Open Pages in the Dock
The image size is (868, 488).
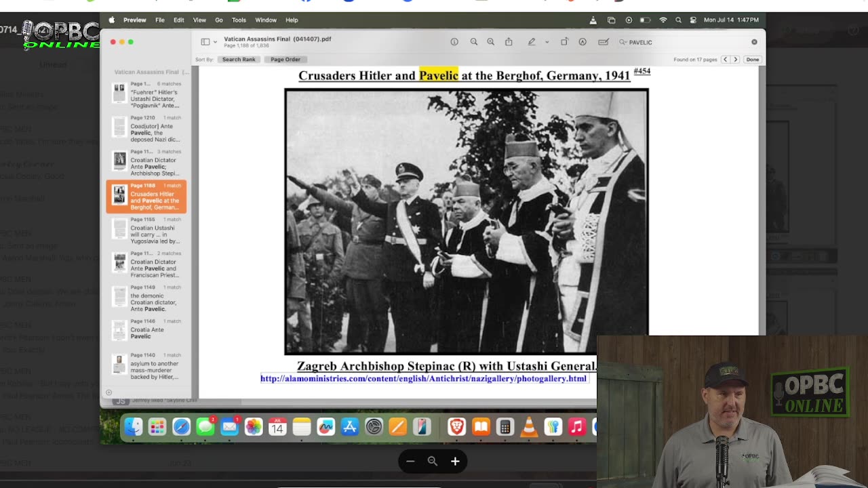398,426
